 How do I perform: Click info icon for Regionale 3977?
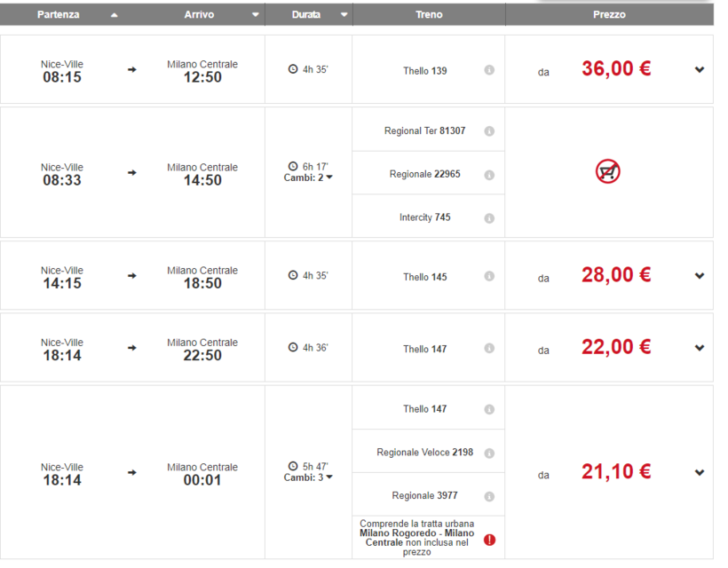pyautogui.click(x=489, y=497)
